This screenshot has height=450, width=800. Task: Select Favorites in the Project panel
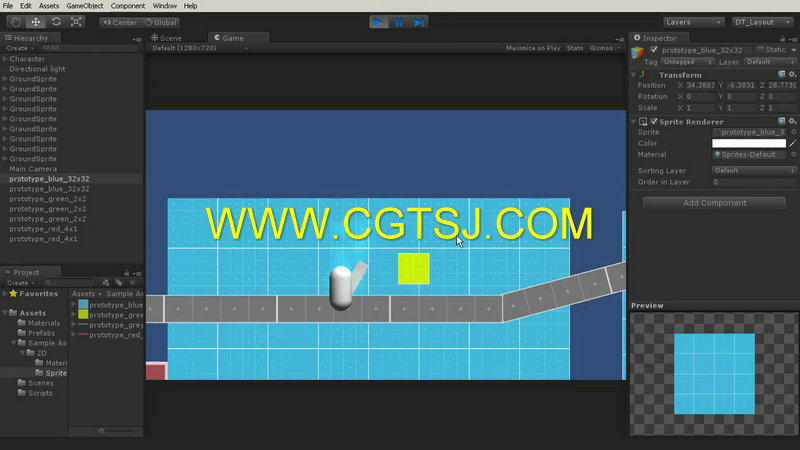click(34, 294)
